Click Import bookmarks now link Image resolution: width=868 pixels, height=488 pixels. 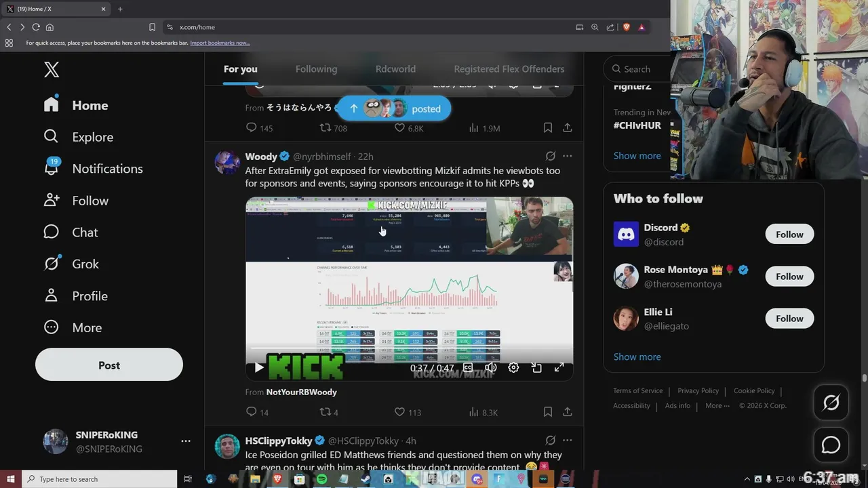[x=220, y=43]
